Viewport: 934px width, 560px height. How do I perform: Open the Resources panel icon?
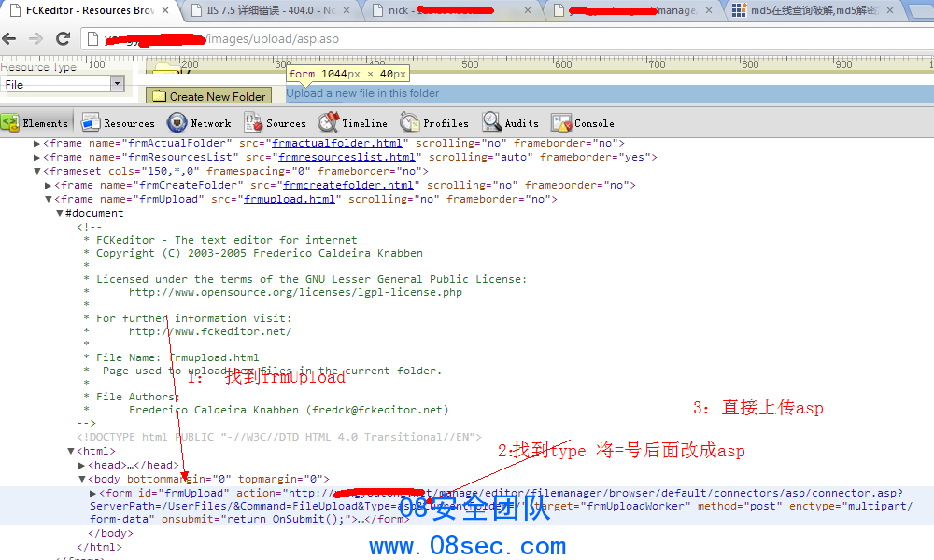91,122
